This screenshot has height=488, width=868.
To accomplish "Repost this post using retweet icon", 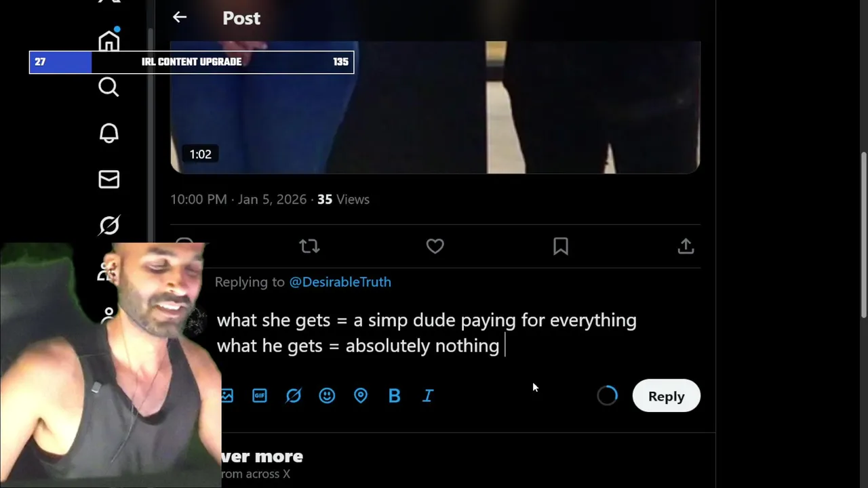I will coord(309,246).
